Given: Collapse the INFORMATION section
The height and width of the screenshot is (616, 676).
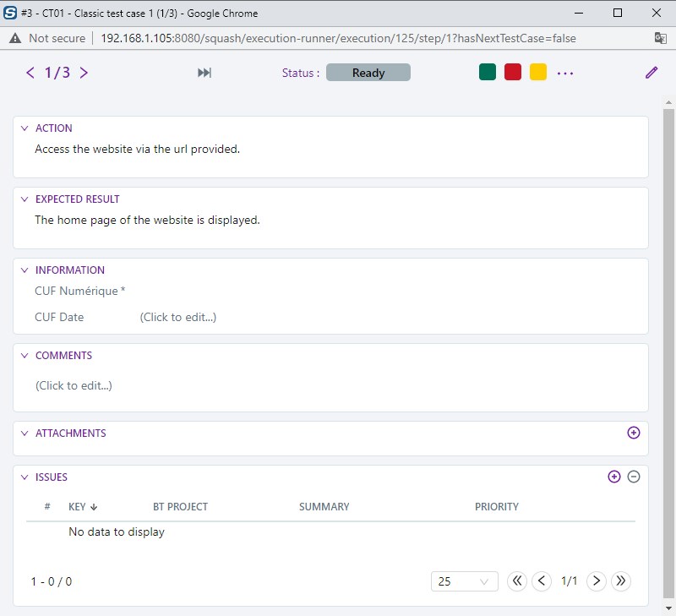Looking at the screenshot, I should tap(25, 270).
